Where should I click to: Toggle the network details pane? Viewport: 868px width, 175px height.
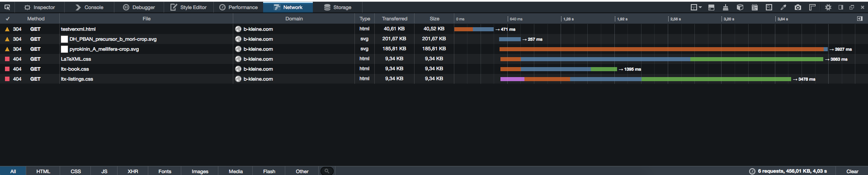click(x=860, y=19)
